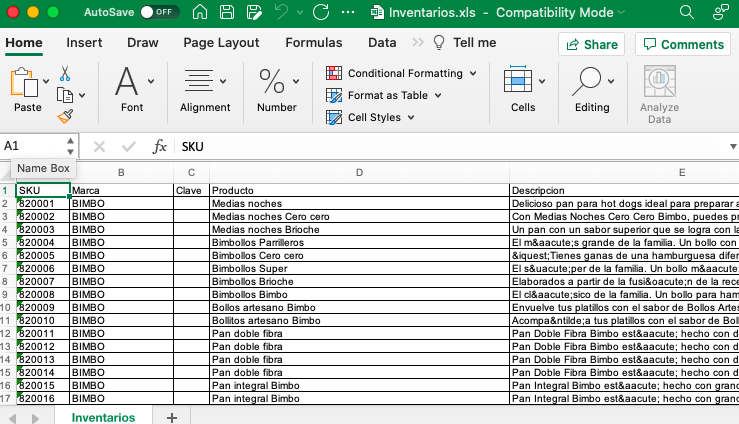
Task: Click the Copy icon
Action: tap(65, 95)
